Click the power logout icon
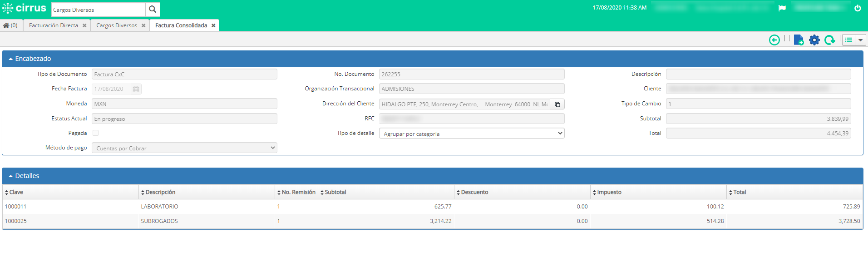The height and width of the screenshot is (253, 868). pos(858,8)
